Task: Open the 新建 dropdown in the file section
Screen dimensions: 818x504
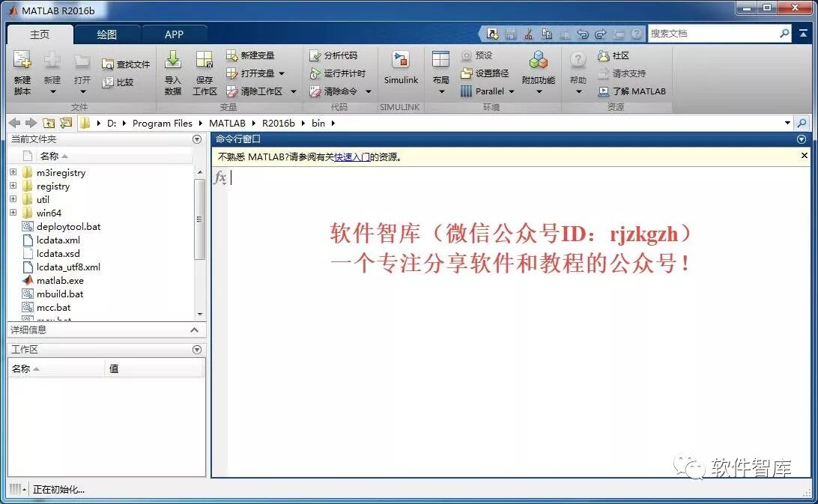Action: tap(52, 73)
